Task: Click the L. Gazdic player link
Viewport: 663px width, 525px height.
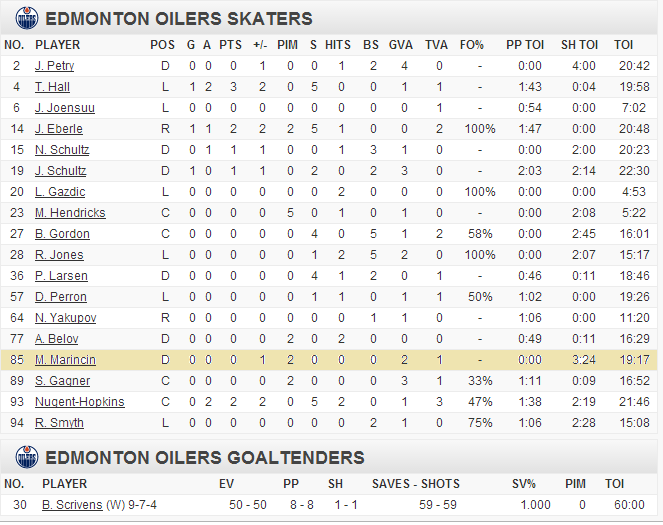Action: [x=60, y=192]
